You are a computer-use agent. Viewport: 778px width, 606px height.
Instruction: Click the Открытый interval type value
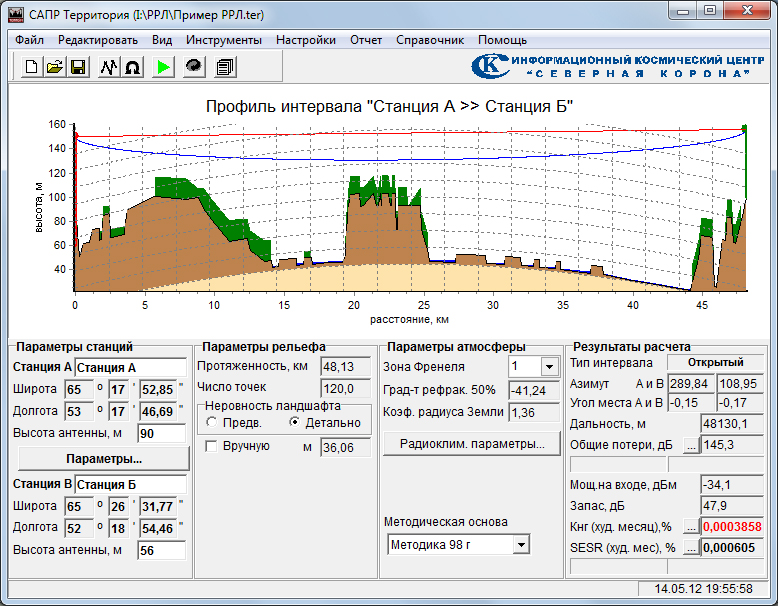click(715, 362)
